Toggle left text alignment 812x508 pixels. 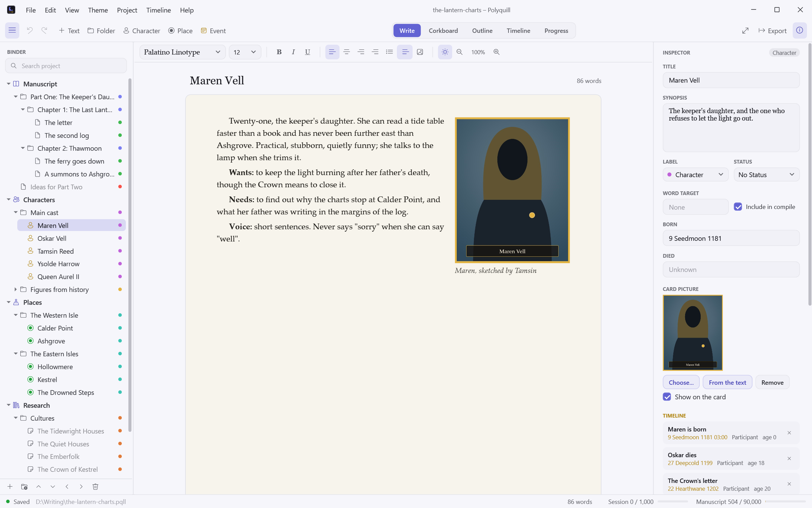(332, 52)
